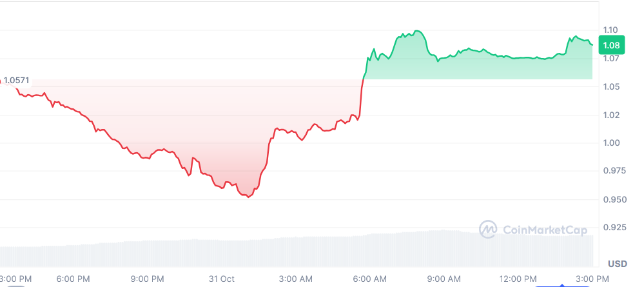Click the 1.10 price axis label
The height and width of the screenshot is (287, 644).
(611, 30)
